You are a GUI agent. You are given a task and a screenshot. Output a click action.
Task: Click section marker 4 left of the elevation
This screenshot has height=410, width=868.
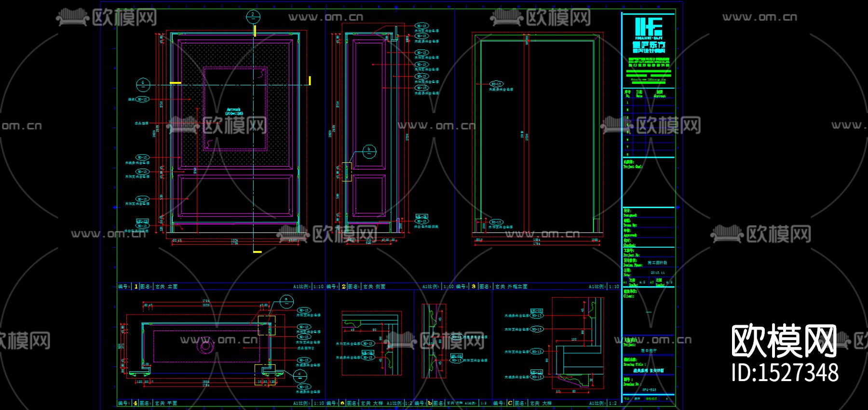click(x=143, y=85)
